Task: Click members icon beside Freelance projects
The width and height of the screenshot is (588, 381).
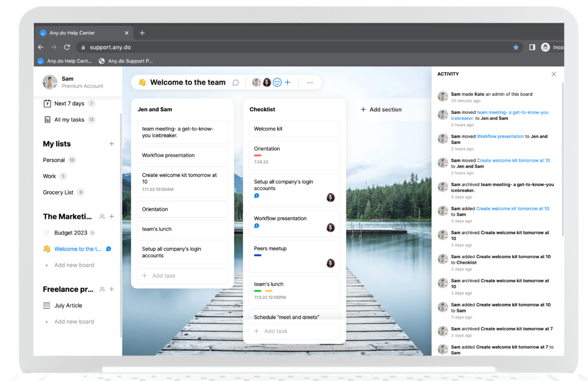Action: point(102,289)
